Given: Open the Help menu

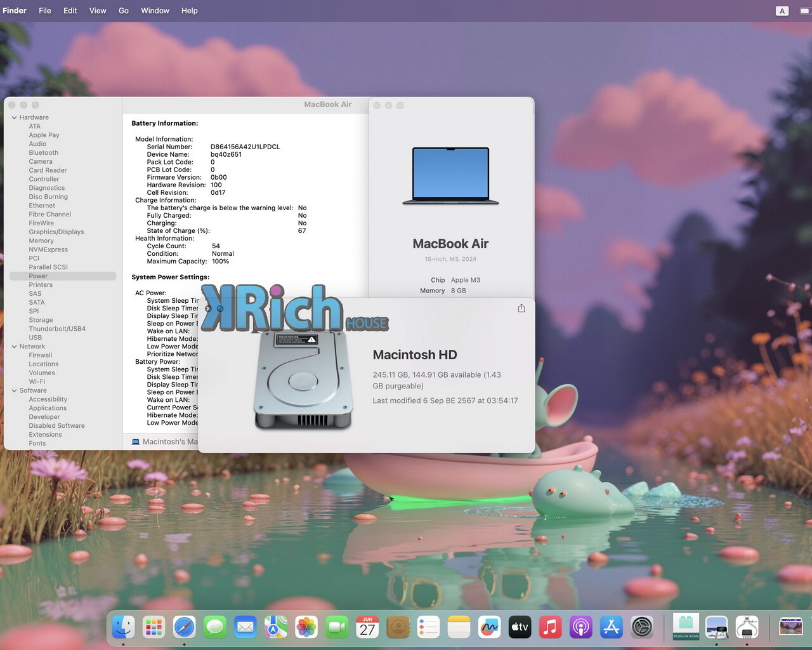Looking at the screenshot, I should pyautogui.click(x=190, y=11).
